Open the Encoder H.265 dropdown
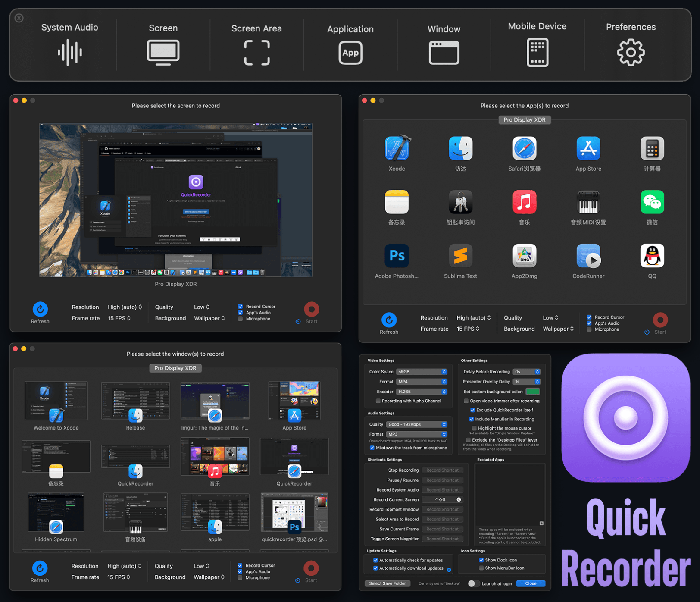The image size is (700, 602). pyautogui.click(x=422, y=392)
